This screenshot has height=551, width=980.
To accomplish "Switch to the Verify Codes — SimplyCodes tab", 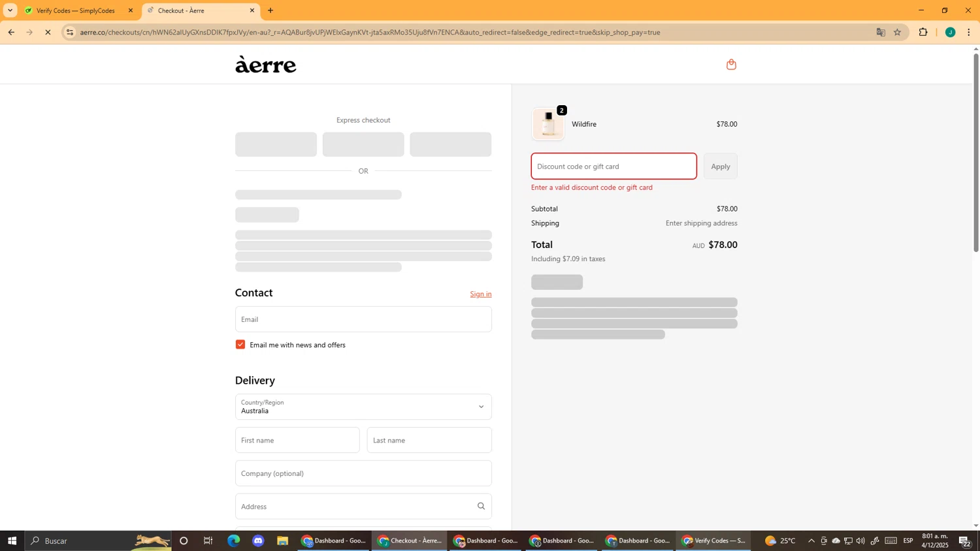I will (76, 10).
